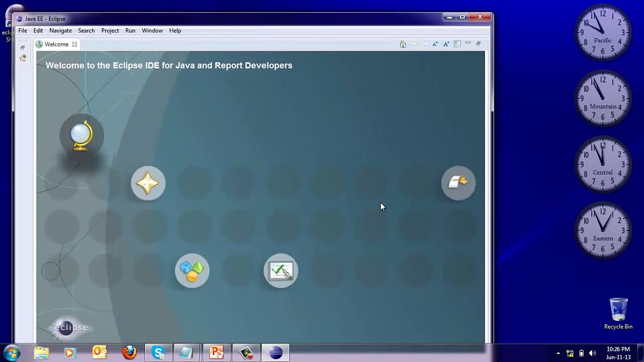Close the Welcome tab
644x362 pixels.
tap(74, 44)
